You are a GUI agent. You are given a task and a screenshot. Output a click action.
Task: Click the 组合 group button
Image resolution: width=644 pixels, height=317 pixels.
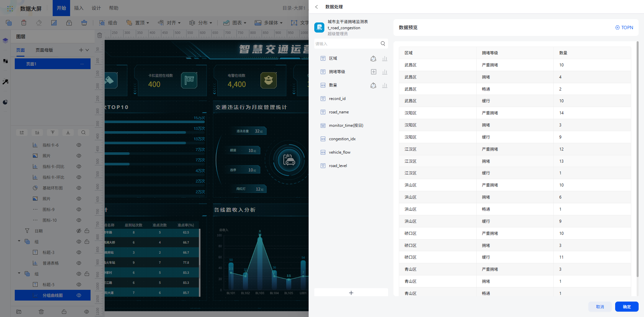coord(108,23)
